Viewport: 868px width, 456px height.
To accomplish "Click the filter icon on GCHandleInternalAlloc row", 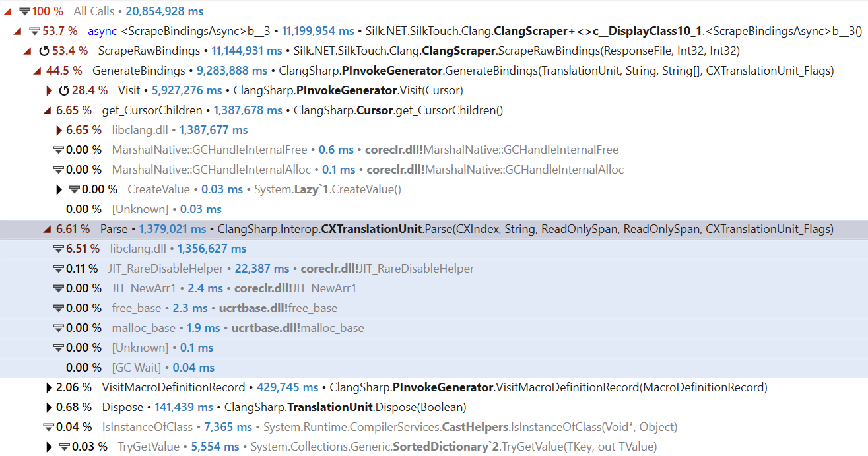I will 58,170.
